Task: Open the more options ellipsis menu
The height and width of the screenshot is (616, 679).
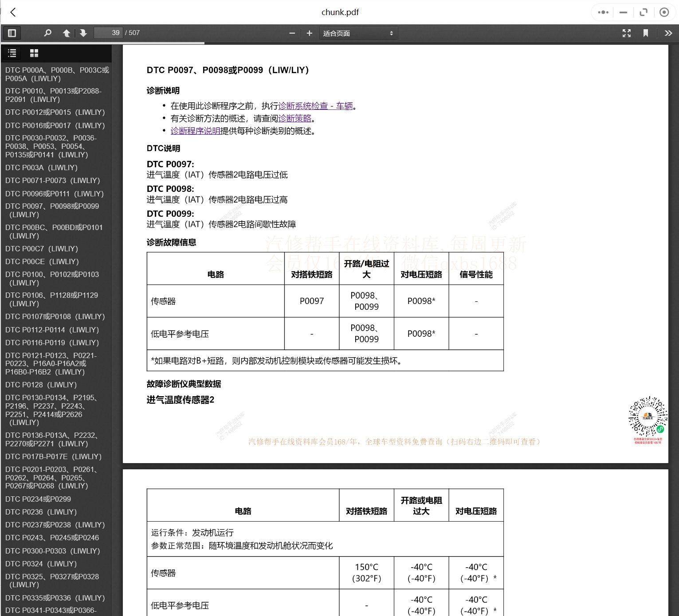Action: tap(603, 12)
